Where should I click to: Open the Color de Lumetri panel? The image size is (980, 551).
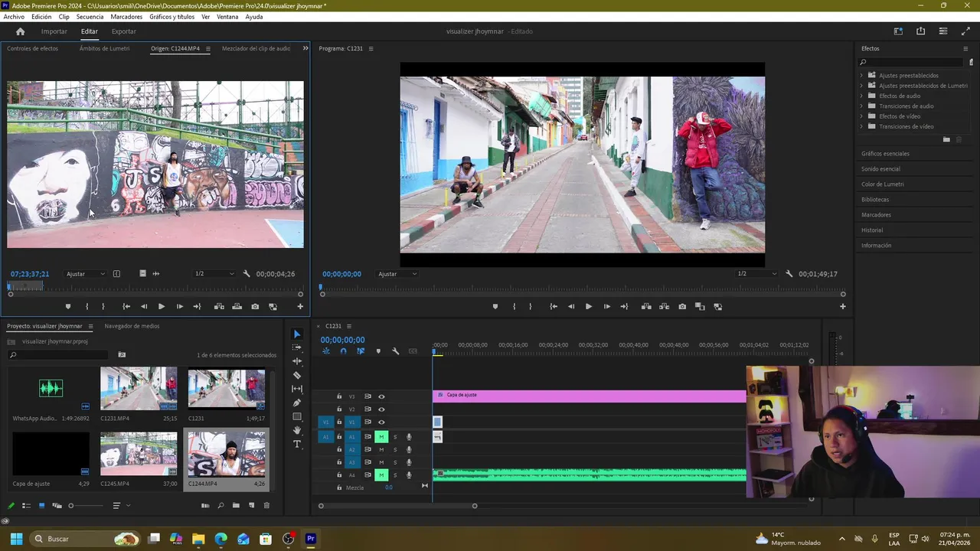[882, 184]
